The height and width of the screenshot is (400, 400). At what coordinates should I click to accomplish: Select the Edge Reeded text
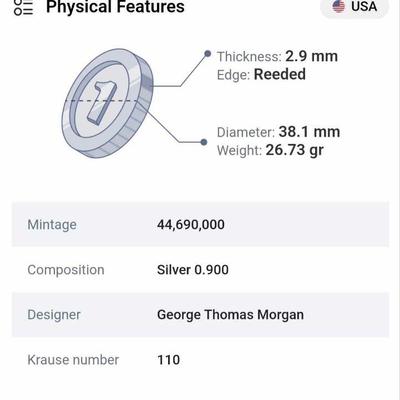pyautogui.click(x=261, y=74)
